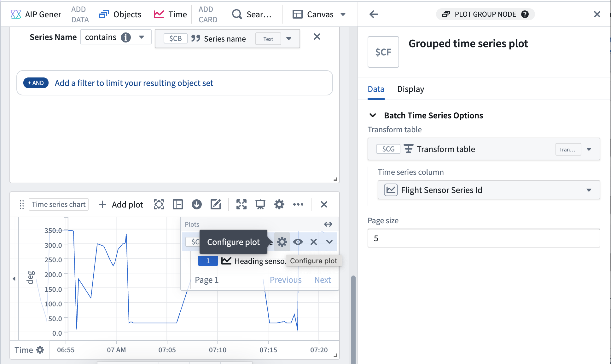Click the Next page button
The image size is (611, 364).
[323, 279]
